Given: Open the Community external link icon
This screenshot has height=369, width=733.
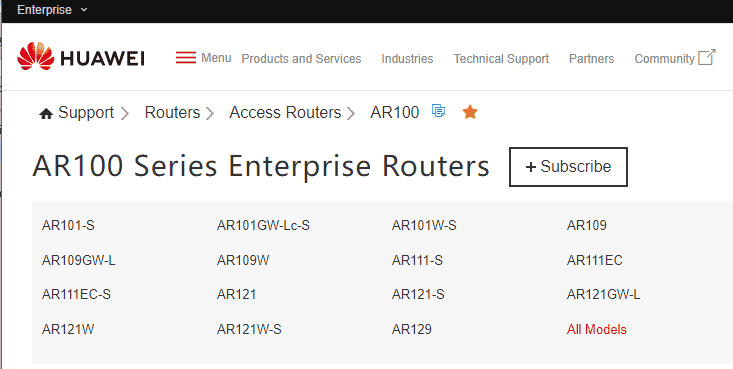Looking at the screenshot, I should pyautogui.click(x=706, y=58).
